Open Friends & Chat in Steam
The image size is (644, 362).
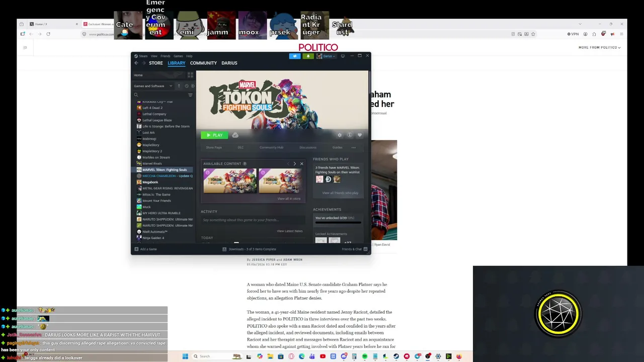coord(354,249)
